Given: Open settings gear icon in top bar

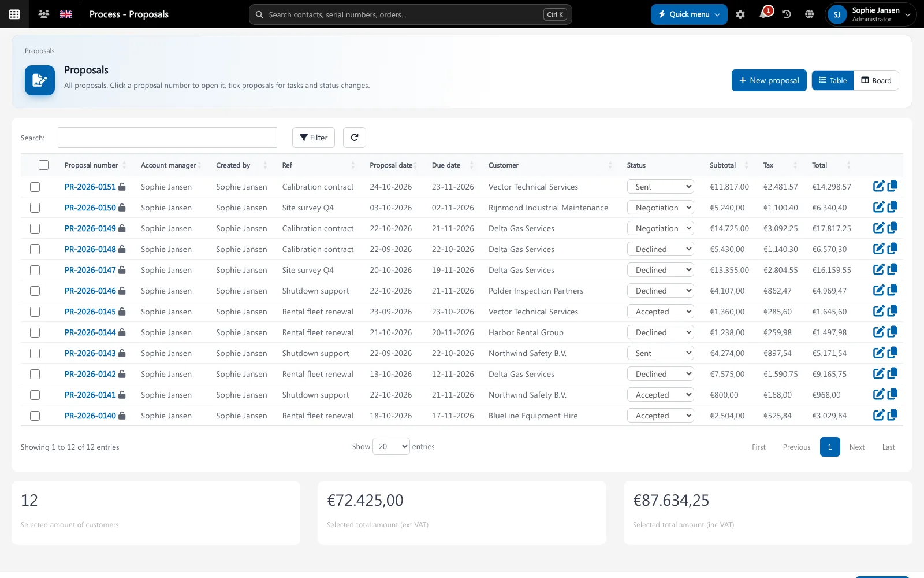Looking at the screenshot, I should (740, 14).
